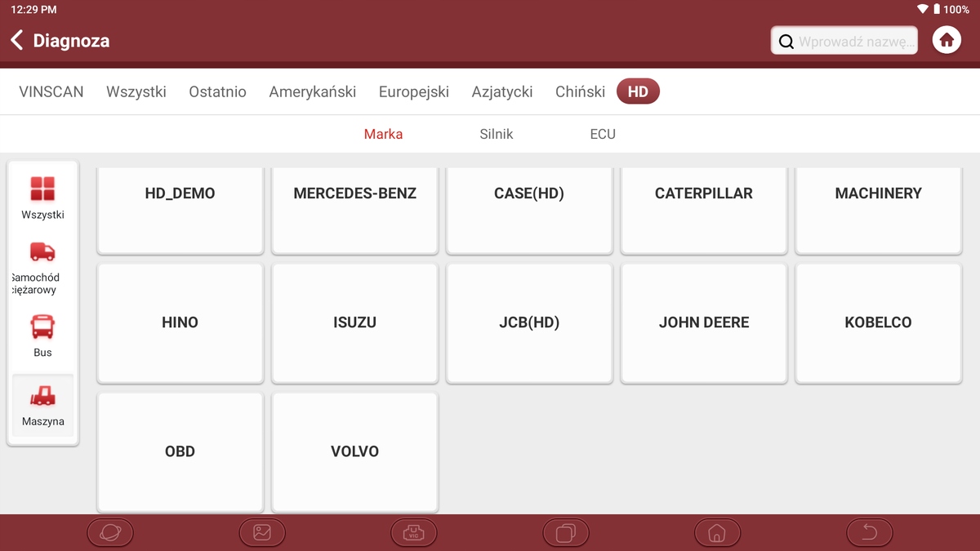Open the MACHINERY brand tile
Viewport: 980px width, 551px height.
click(x=879, y=211)
